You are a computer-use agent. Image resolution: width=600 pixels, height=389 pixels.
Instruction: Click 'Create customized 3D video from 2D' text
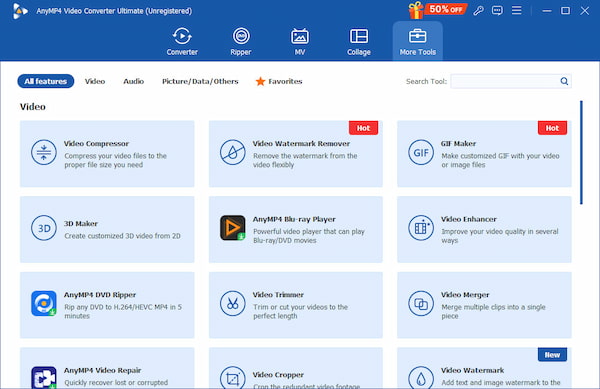click(122, 236)
